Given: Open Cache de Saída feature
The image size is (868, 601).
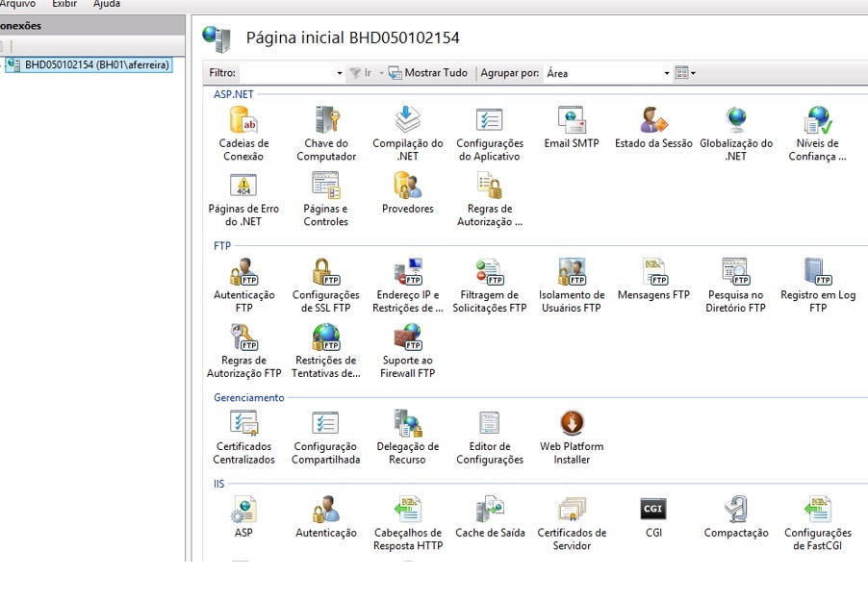Looking at the screenshot, I should [x=490, y=517].
